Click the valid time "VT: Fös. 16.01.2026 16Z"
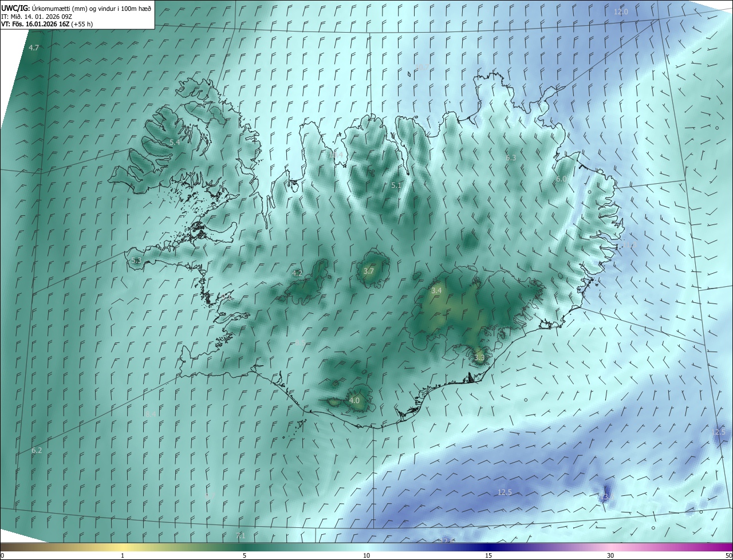The width and height of the screenshot is (733, 560). [35, 24]
